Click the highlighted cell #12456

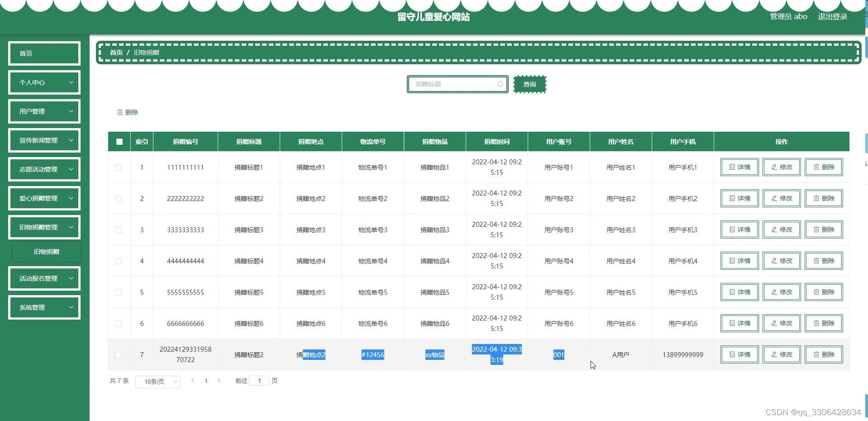[x=373, y=355]
